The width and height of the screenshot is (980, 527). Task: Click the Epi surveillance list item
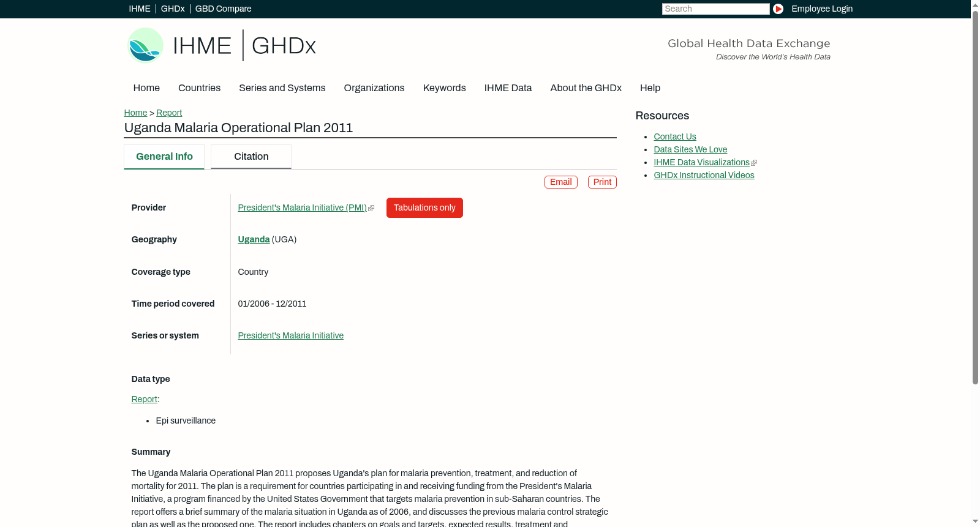[186, 421]
